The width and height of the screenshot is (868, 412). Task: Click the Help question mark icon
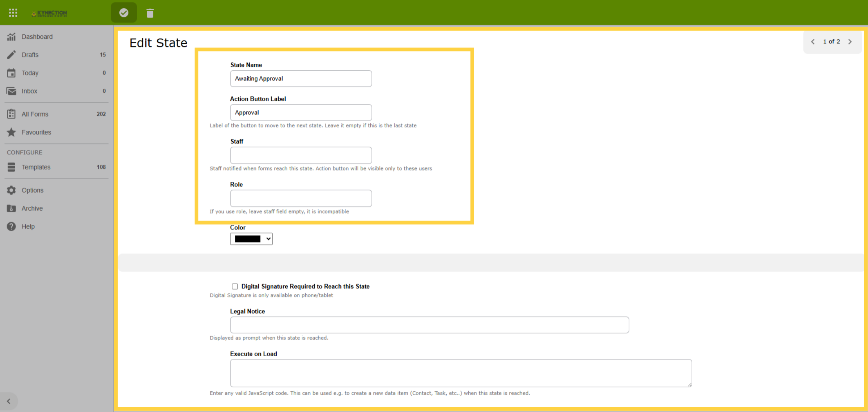12,226
